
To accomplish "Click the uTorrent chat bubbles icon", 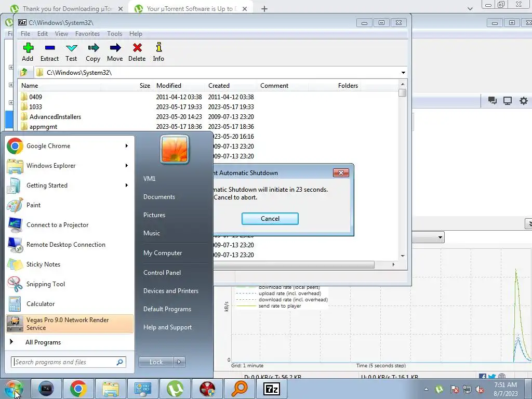I will point(493,101).
